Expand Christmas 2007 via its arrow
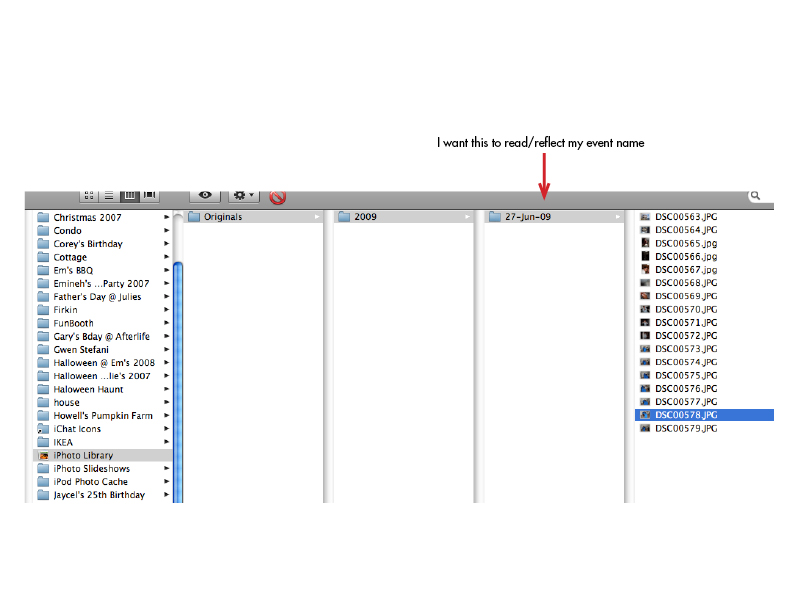This screenshot has height=612, width=792. click(x=166, y=217)
